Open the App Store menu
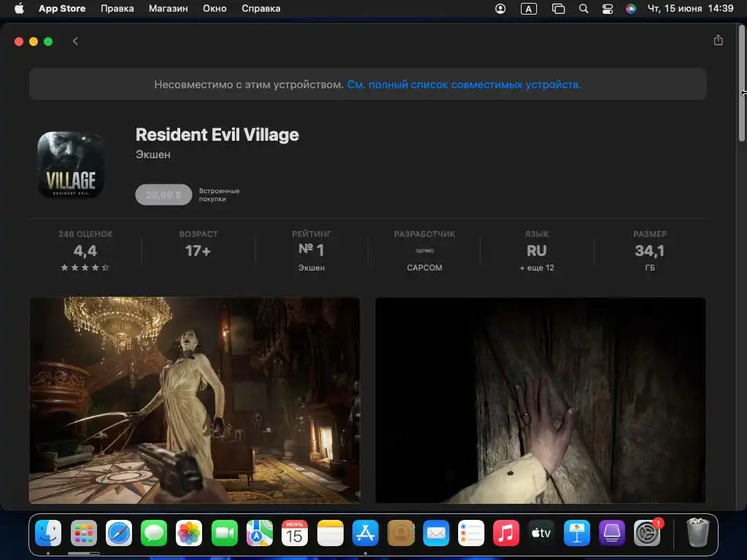 pyautogui.click(x=62, y=9)
